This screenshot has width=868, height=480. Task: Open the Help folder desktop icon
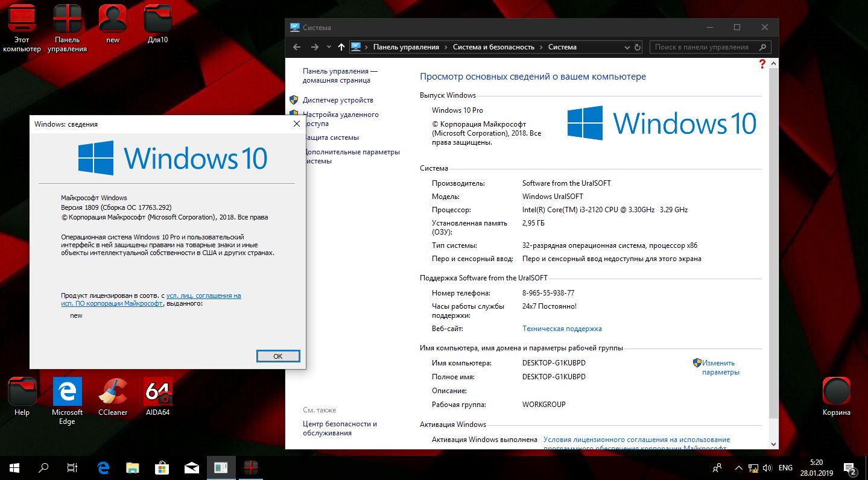22,397
